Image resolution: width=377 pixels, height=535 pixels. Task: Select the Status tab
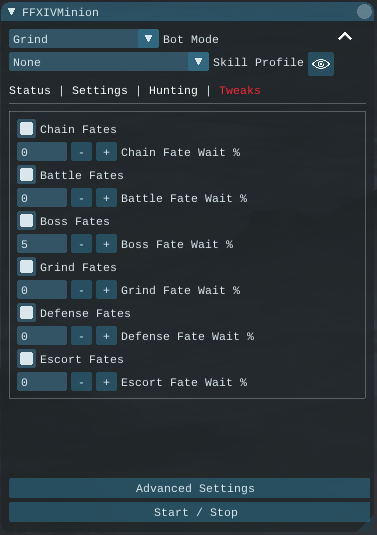(30, 90)
